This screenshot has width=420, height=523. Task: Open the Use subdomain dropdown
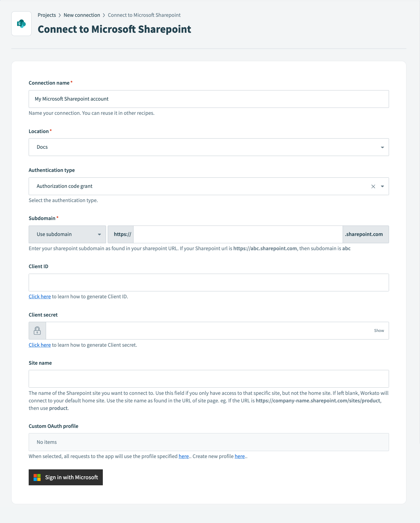click(x=67, y=234)
